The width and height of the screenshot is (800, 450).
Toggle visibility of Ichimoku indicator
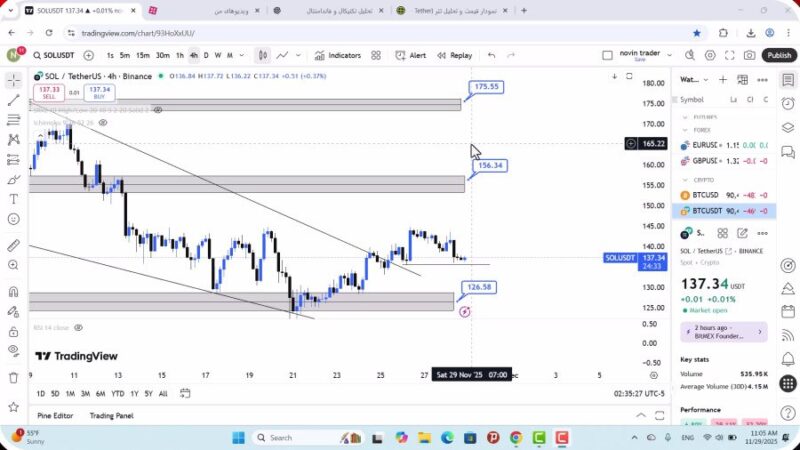(x=102, y=123)
